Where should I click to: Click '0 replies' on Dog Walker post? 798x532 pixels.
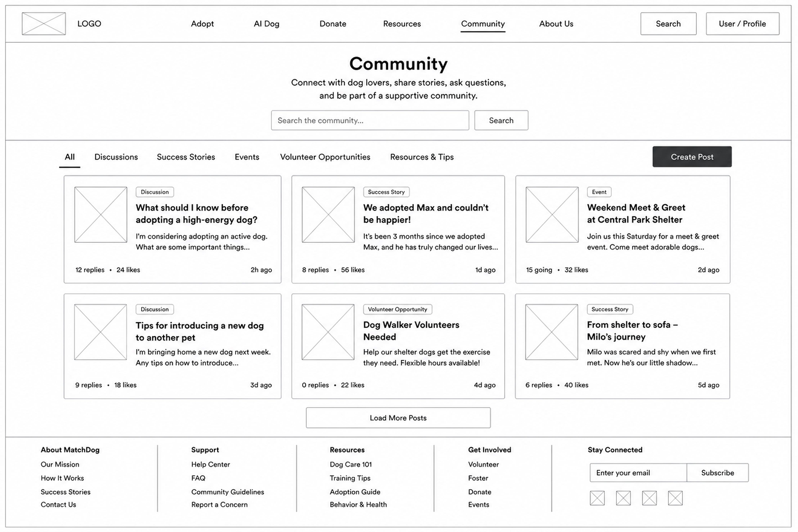pyautogui.click(x=315, y=385)
